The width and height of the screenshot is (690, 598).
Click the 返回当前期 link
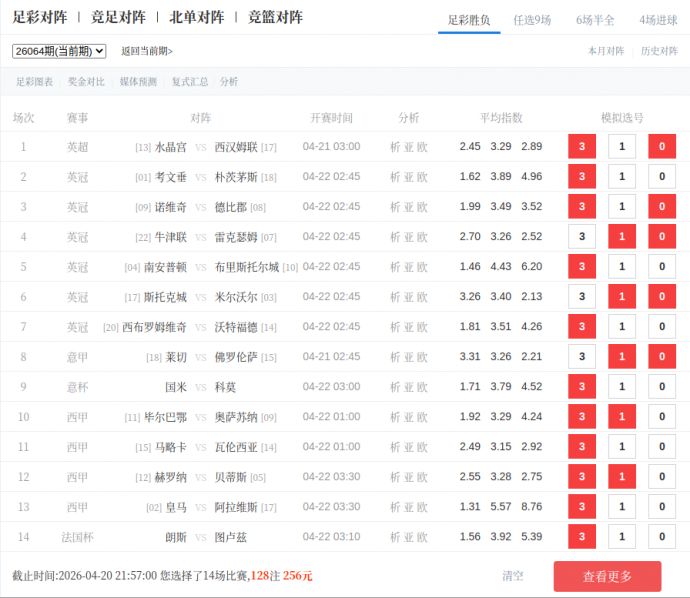(146, 51)
